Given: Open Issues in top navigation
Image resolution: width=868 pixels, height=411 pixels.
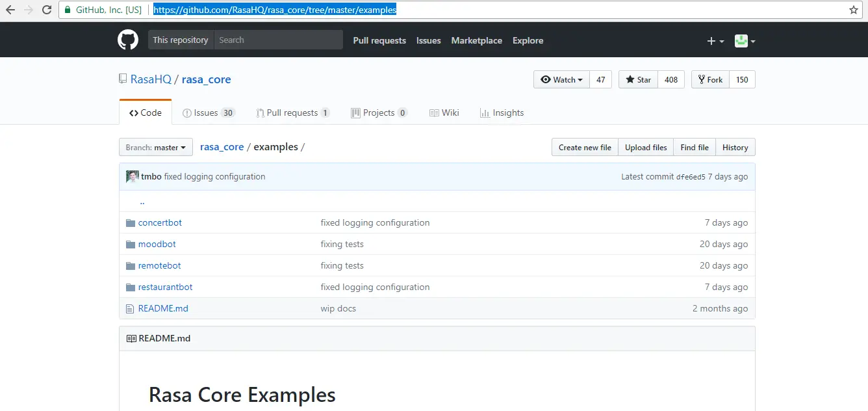Looking at the screenshot, I should click(429, 40).
